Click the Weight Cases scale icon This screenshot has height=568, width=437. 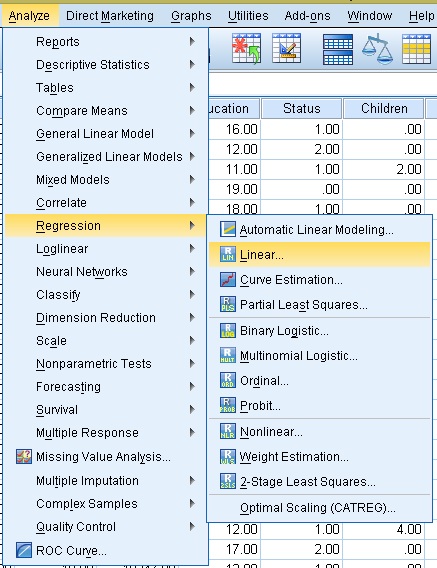(377, 49)
